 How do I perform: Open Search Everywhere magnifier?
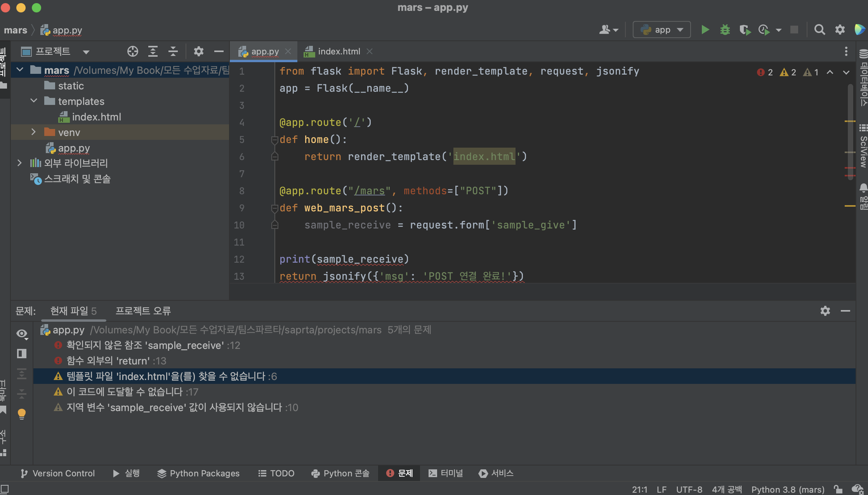819,30
